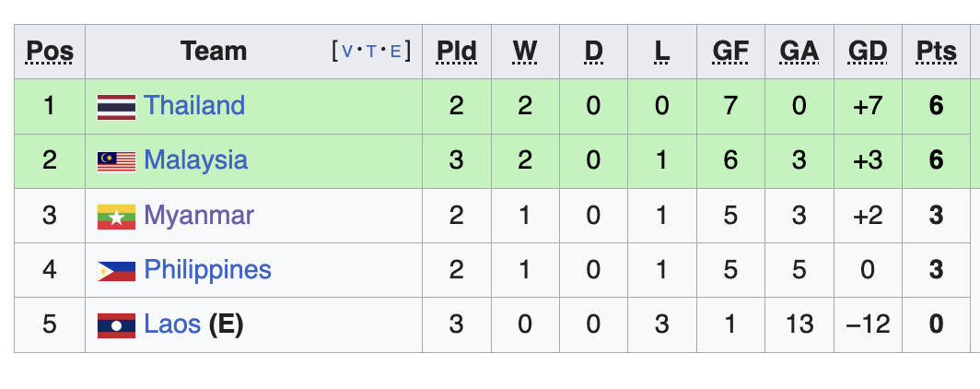Click the GA column header
This screenshot has width=980, height=389.
(x=799, y=52)
